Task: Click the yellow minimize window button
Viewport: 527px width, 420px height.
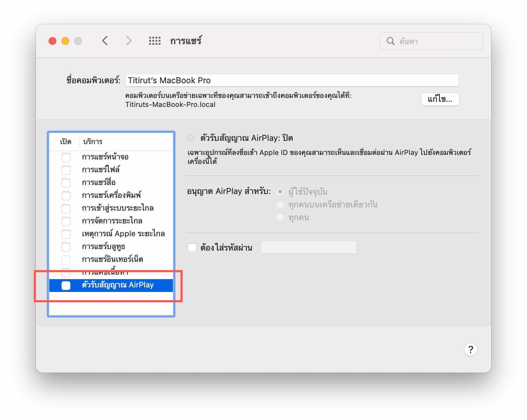Action: point(65,41)
